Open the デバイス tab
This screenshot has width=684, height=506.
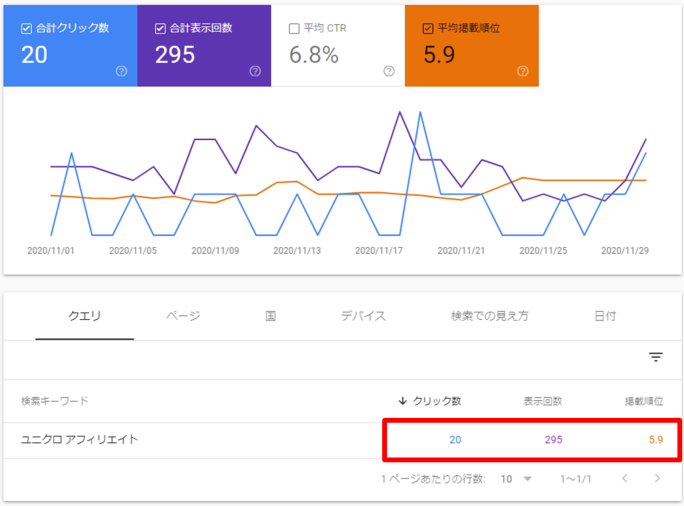click(x=363, y=316)
